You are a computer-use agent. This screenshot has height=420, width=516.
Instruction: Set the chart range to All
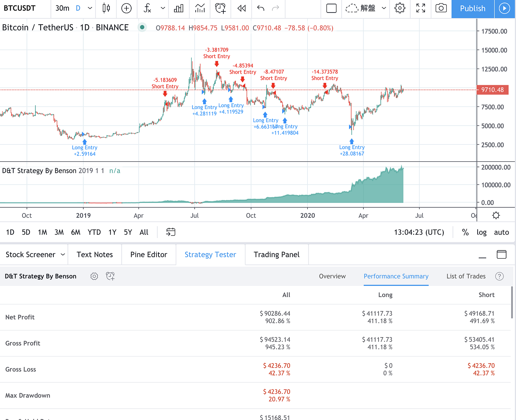point(144,232)
